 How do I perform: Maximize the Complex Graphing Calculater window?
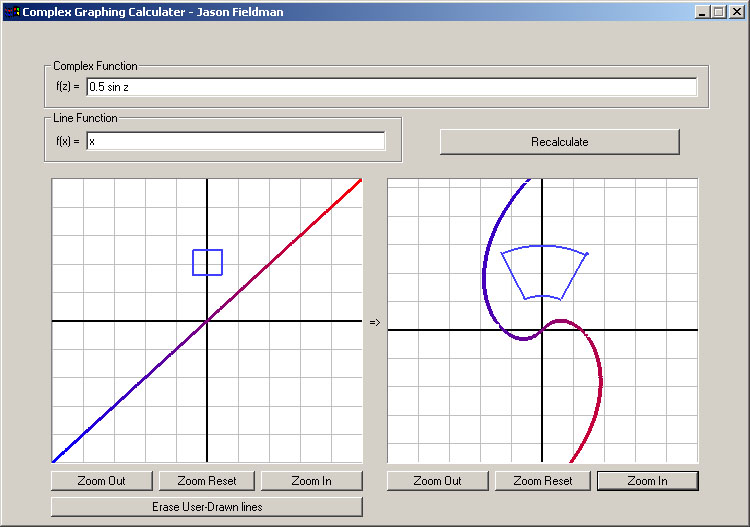(x=718, y=12)
